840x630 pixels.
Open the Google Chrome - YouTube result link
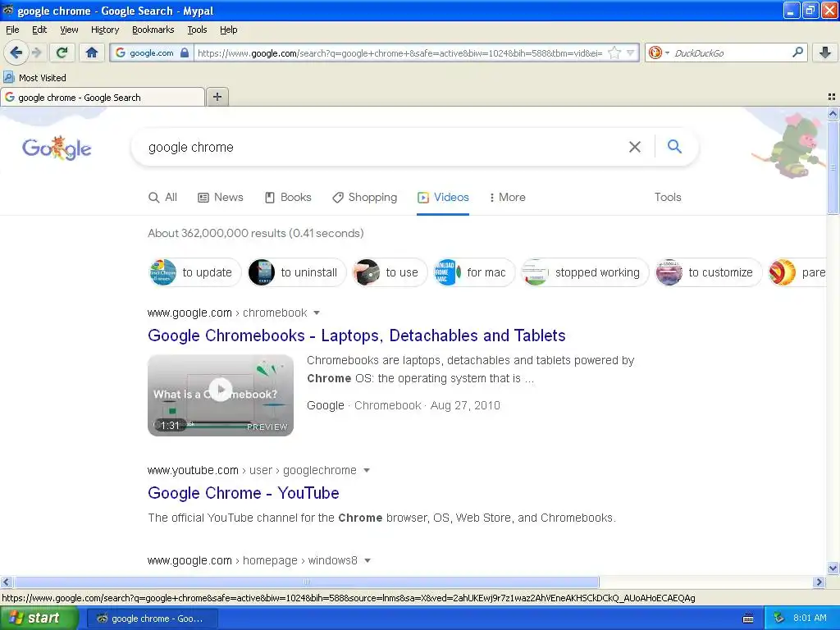(x=243, y=493)
